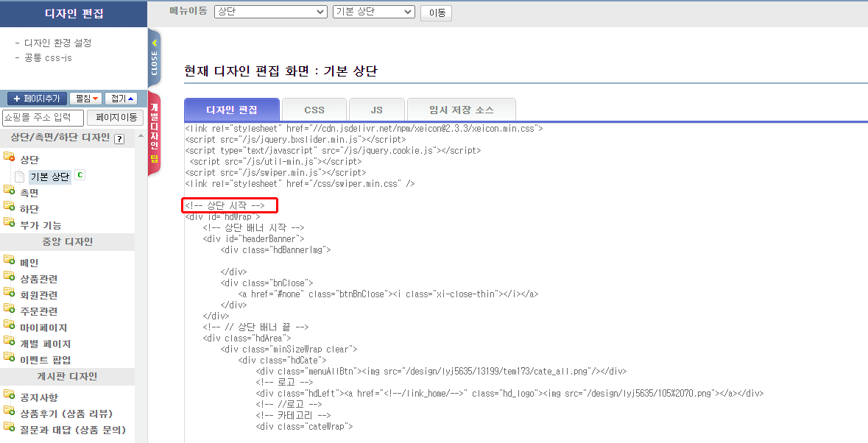Click the 디자인 편집 sidebar header

74,14
